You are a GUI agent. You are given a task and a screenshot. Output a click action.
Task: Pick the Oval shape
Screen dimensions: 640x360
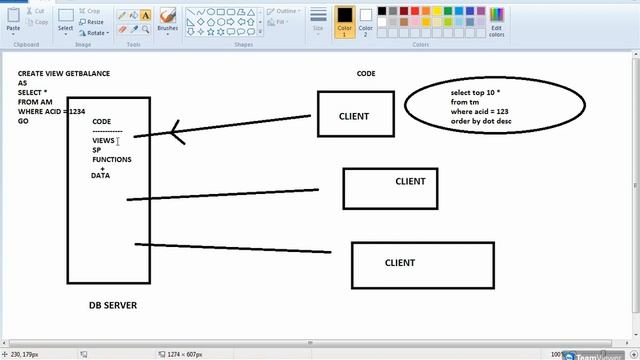tap(211, 13)
